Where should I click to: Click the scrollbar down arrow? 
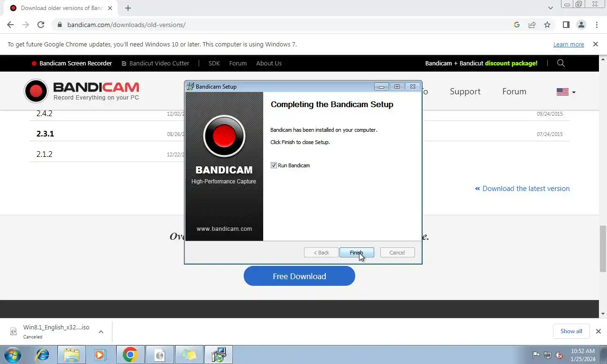pyautogui.click(x=603, y=314)
